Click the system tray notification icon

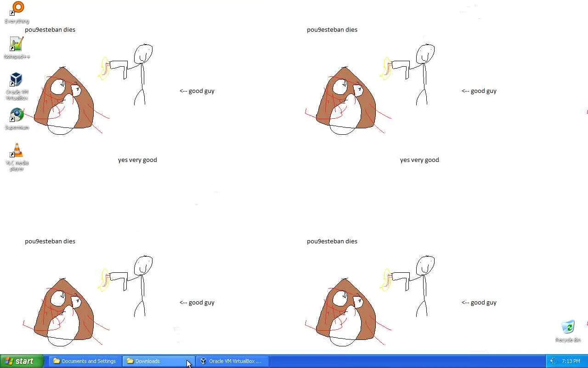point(553,361)
